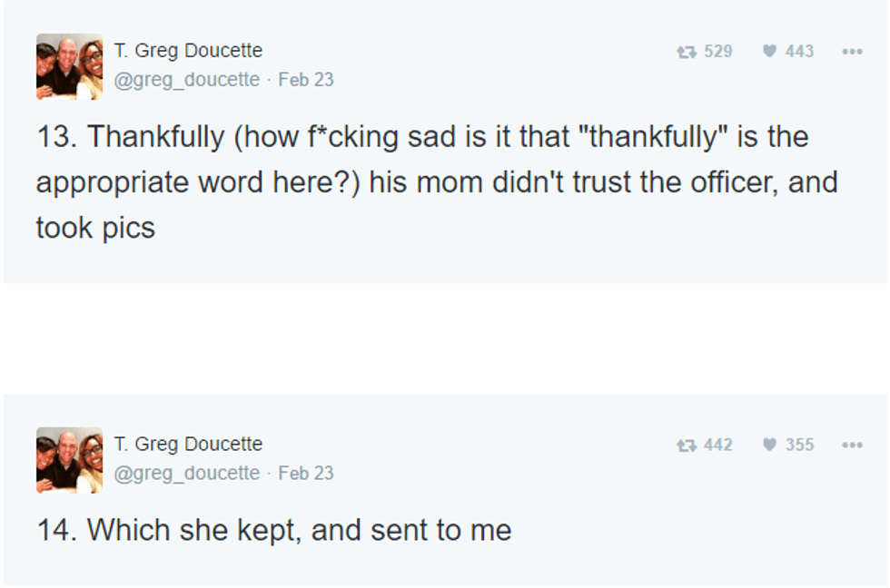
Task: Click the 442 retweet count
Action: coord(717,446)
